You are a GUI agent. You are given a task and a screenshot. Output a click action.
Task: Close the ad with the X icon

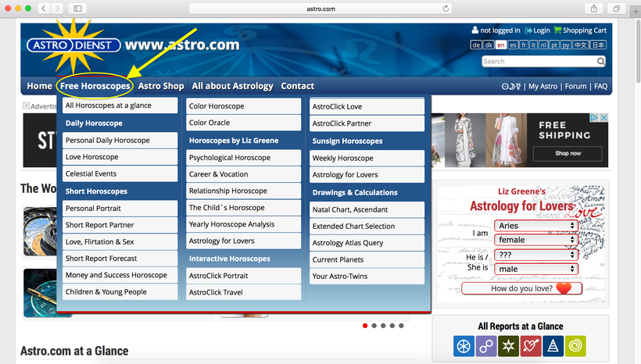(x=603, y=118)
